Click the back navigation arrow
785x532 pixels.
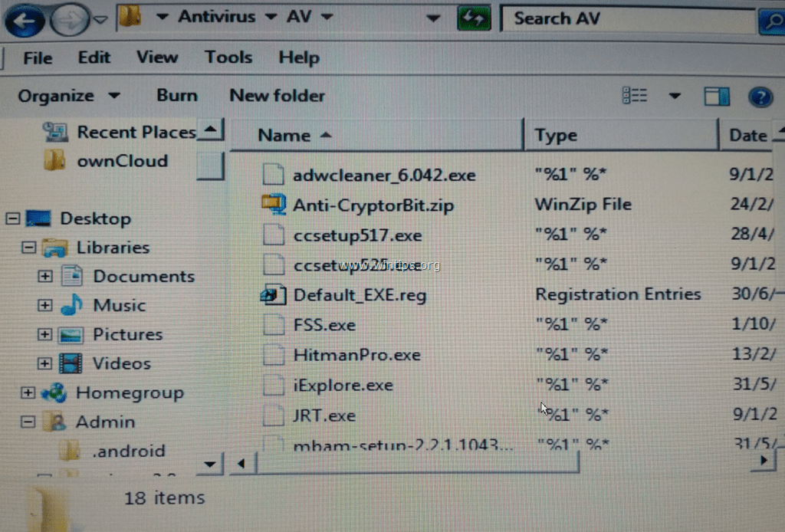tap(25, 21)
